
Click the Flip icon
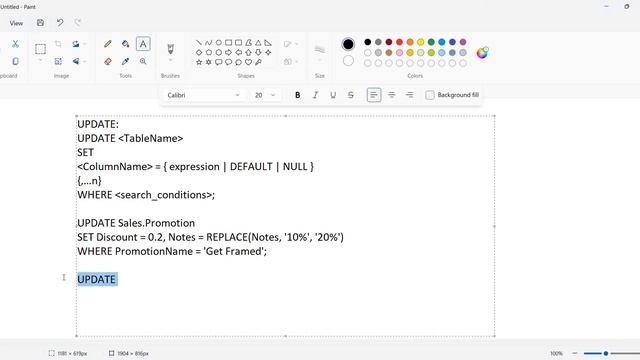(x=76, y=61)
